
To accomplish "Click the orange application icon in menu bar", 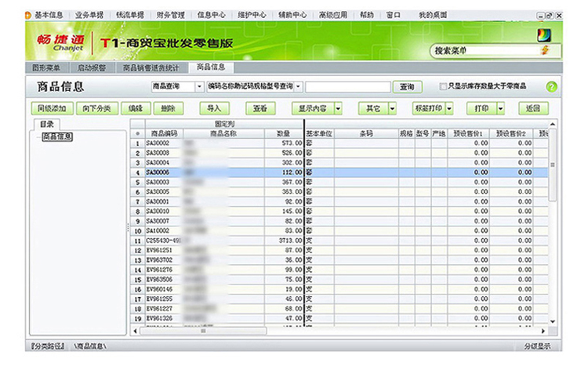I will (27, 16).
